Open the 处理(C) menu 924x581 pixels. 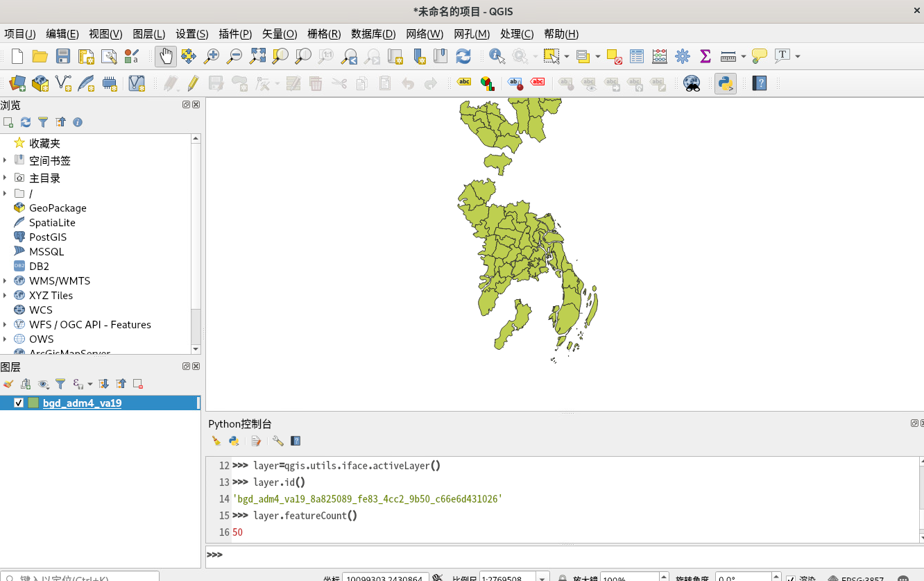(517, 34)
